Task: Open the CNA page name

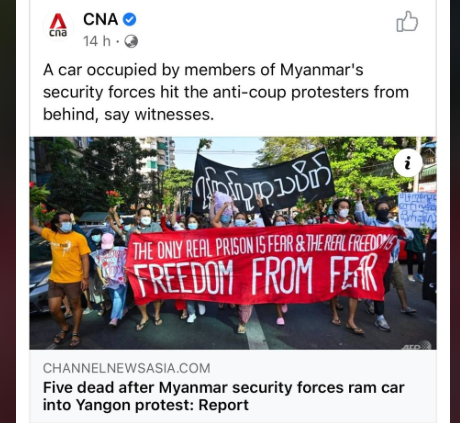Action: point(100,19)
